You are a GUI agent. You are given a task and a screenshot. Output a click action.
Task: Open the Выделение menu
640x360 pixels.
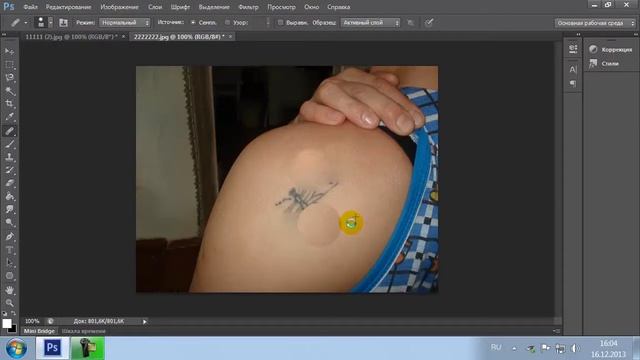[214, 7]
